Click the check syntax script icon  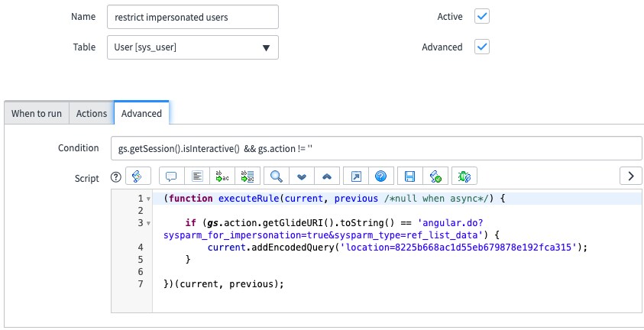pyautogui.click(x=435, y=176)
